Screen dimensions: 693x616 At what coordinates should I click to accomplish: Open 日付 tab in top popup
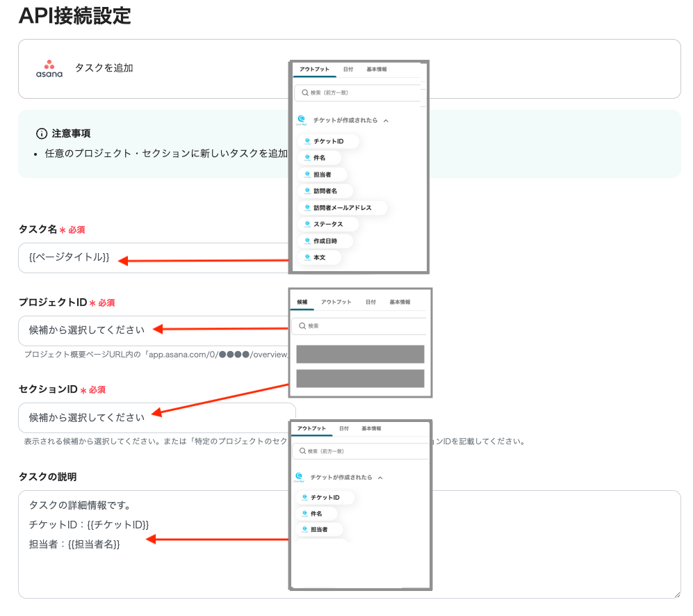[x=348, y=70]
